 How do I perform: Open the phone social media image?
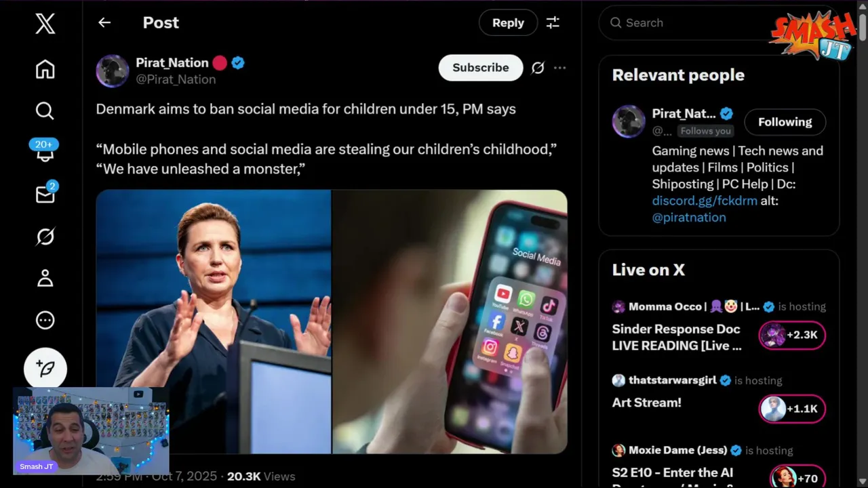tap(450, 321)
